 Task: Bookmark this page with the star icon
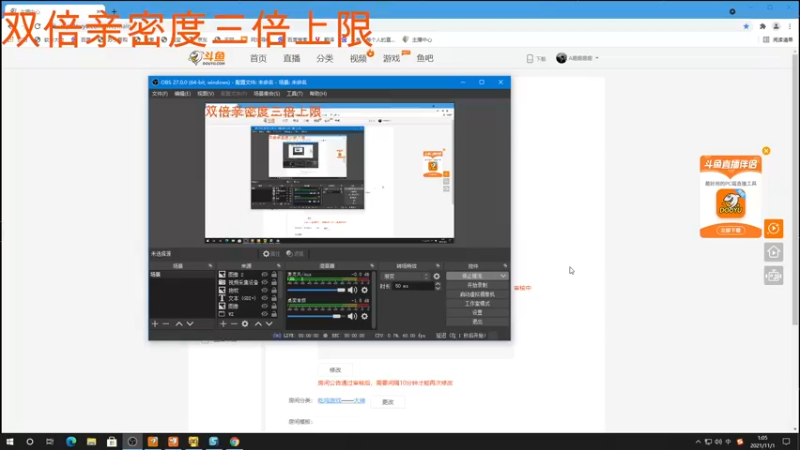click(x=746, y=26)
